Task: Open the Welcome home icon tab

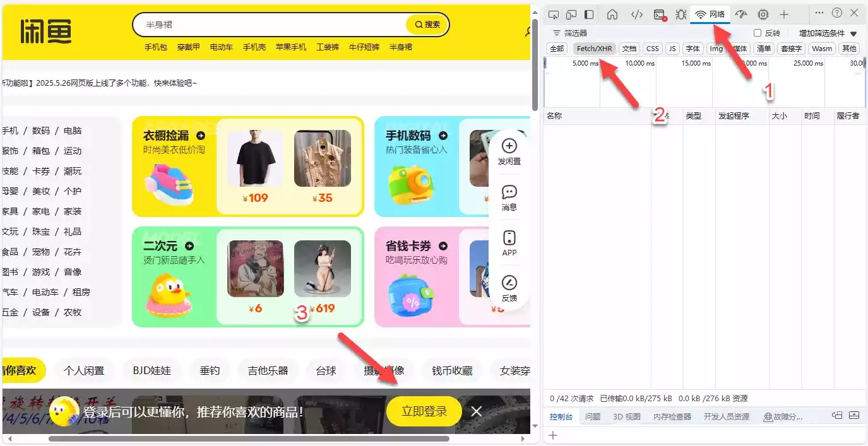Action: point(612,15)
